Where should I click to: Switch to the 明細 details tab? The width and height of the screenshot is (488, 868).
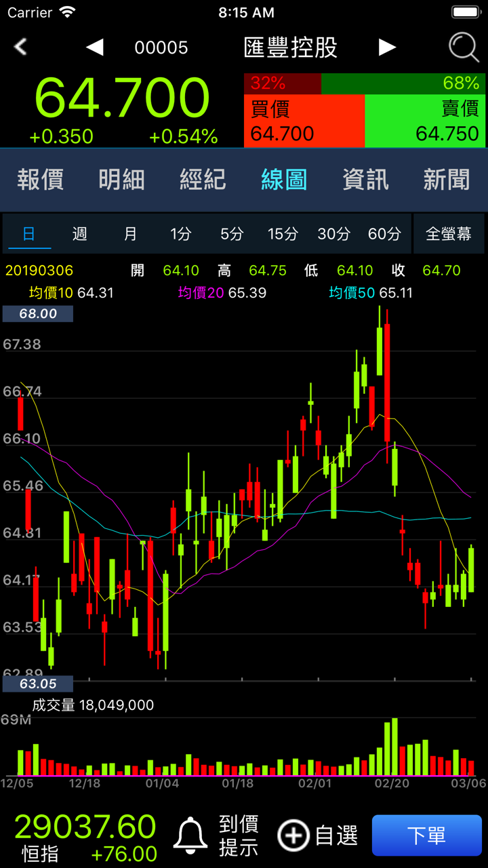click(122, 180)
